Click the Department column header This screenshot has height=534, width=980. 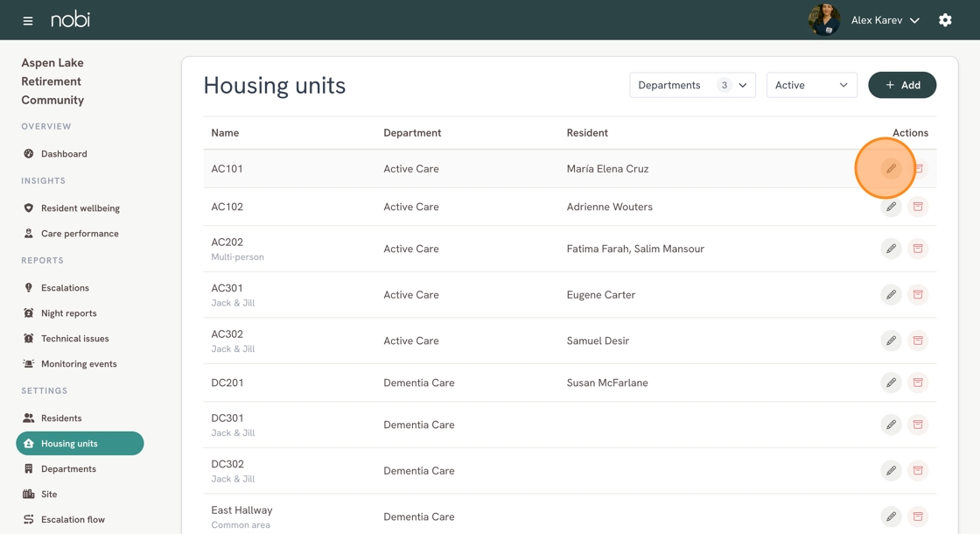(412, 132)
